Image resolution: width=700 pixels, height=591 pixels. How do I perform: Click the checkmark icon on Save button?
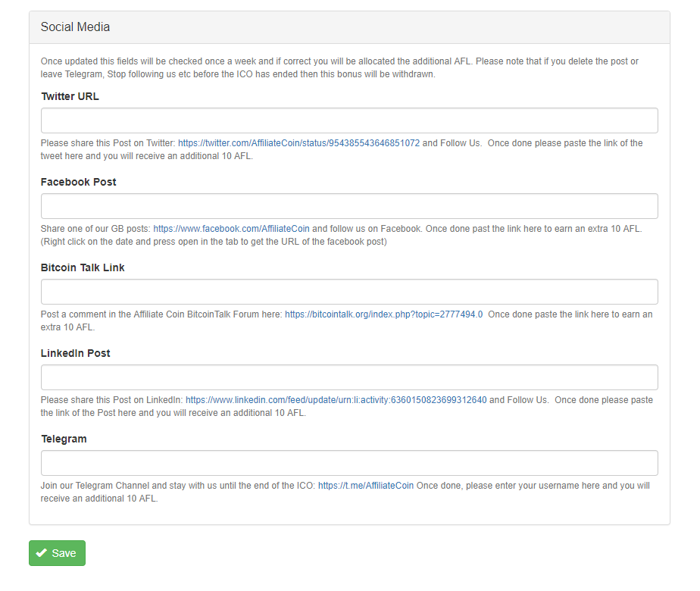pos(42,553)
